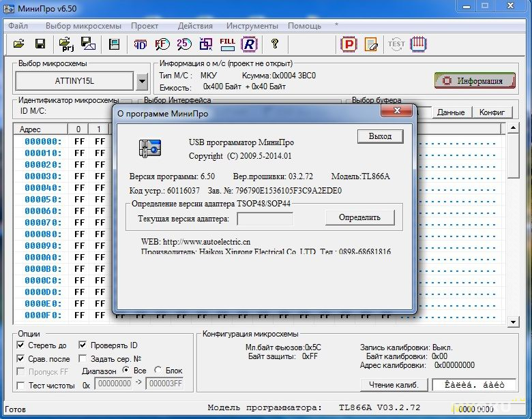Click the blank check toolbar icon
532x419 pixels.
pos(205,44)
